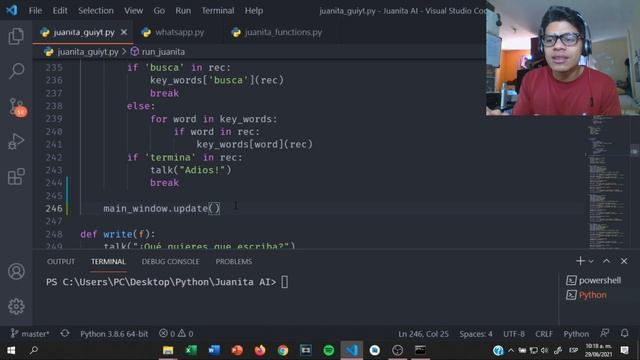Open the Explorer view in the activity bar
The image size is (640, 360).
[16, 36]
